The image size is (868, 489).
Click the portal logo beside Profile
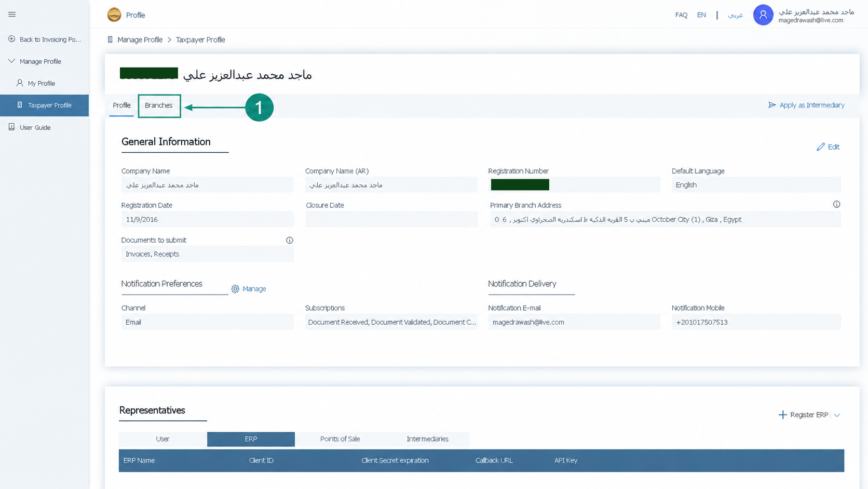click(114, 15)
